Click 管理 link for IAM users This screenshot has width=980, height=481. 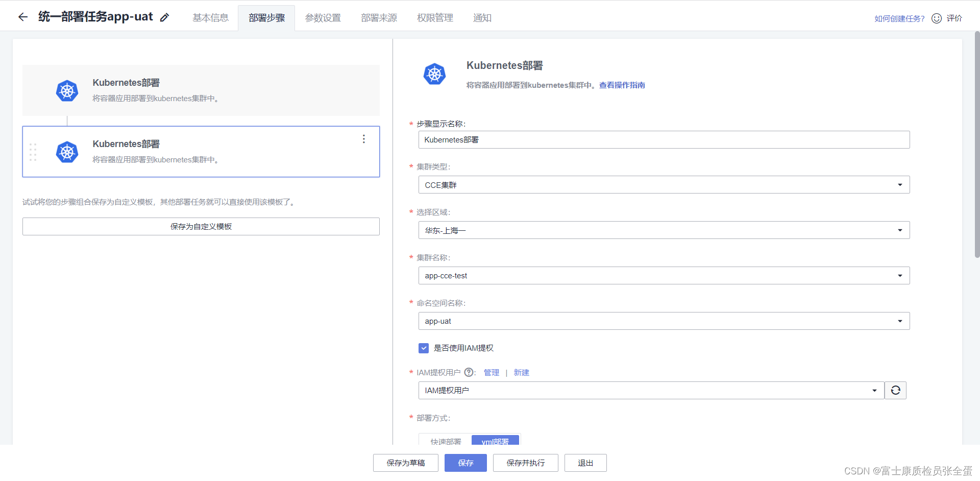[x=492, y=373]
